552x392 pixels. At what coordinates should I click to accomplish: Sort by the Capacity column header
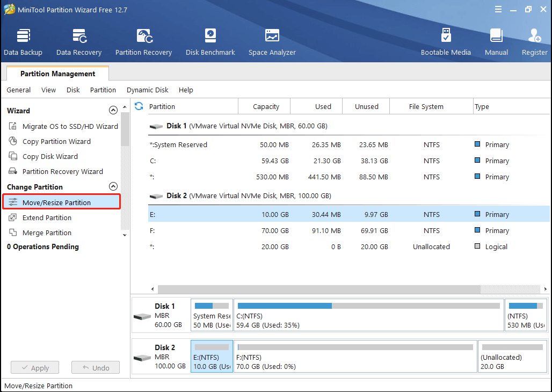(x=264, y=106)
